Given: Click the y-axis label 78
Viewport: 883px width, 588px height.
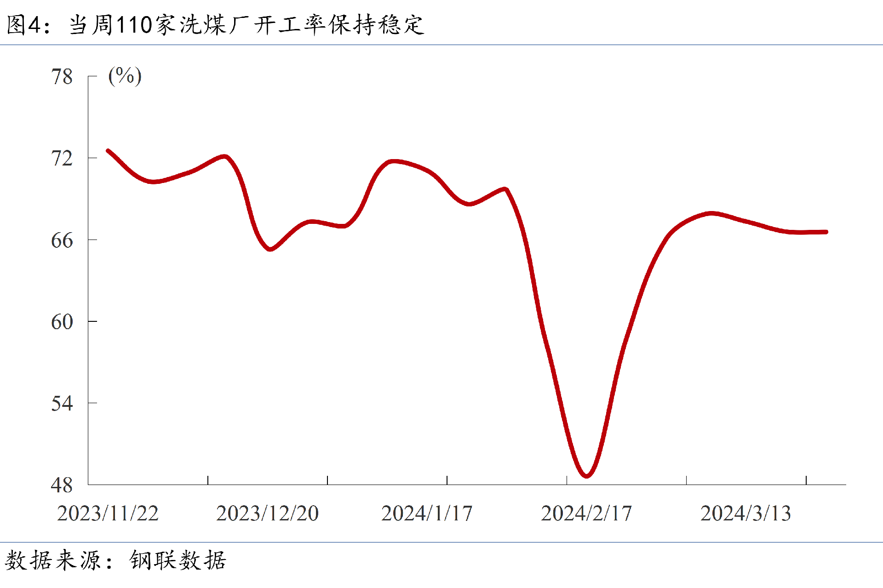Looking at the screenshot, I should pyautogui.click(x=62, y=77).
